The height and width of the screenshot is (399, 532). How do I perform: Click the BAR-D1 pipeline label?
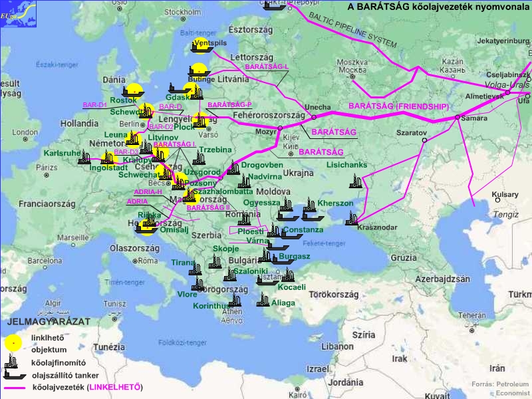pyautogui.click(x=94, y=105)
